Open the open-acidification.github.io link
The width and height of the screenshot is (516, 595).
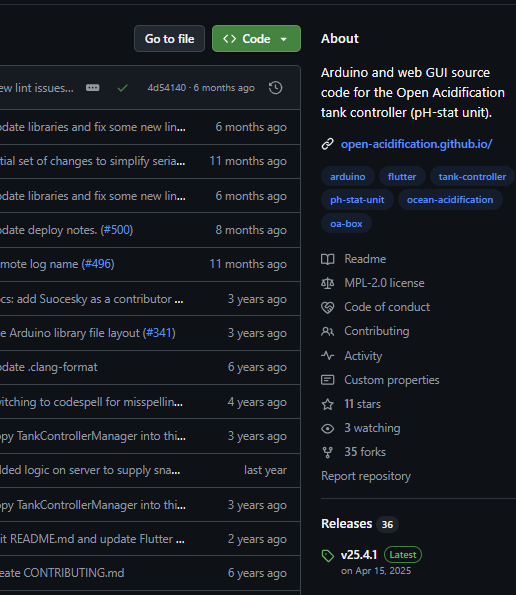point(417,144)
